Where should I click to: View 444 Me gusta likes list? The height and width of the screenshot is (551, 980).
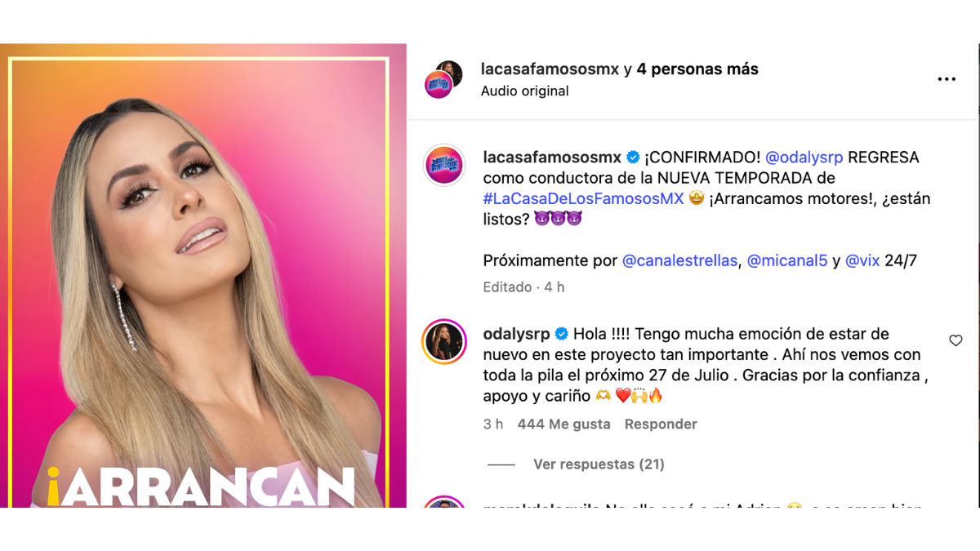(x=563, y=424)
